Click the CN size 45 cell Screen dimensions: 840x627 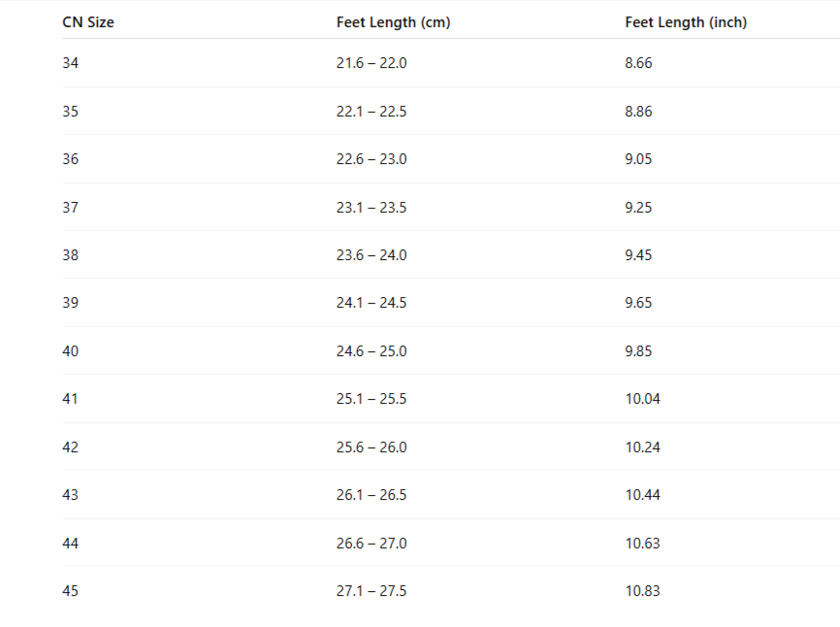tap(71, 591)
